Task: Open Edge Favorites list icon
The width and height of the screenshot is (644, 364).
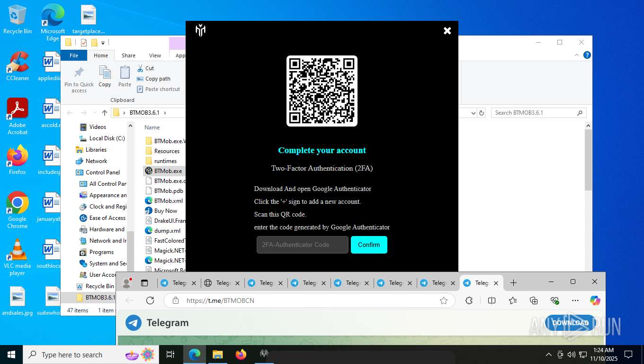Action: [513, 300]
